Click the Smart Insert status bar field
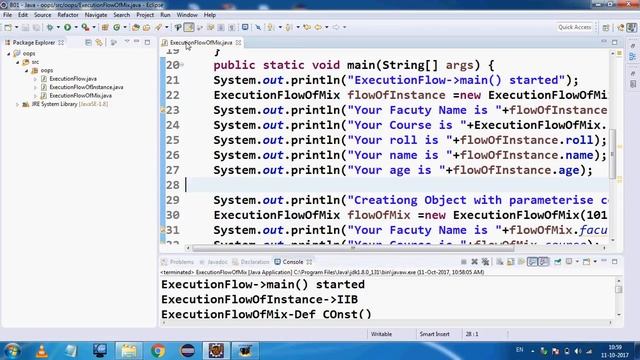640x360 pixels. pyautogui.click(x=434, y=334)
